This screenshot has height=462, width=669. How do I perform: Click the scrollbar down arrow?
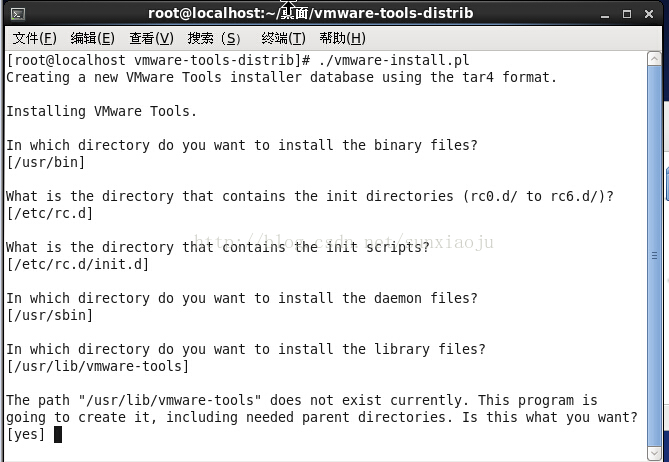pyautogui.click(x=654, y=453)
